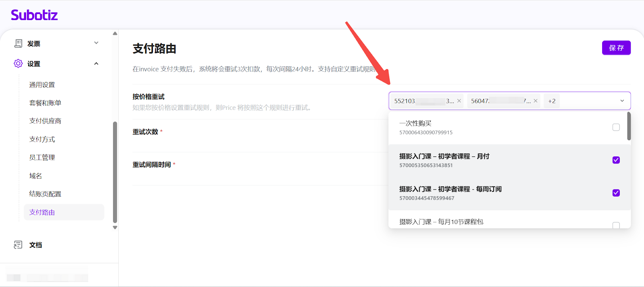Click the 保存 save button
This screenshot has width=644, height=287.
pyautogui.click(x=616, y=48)
